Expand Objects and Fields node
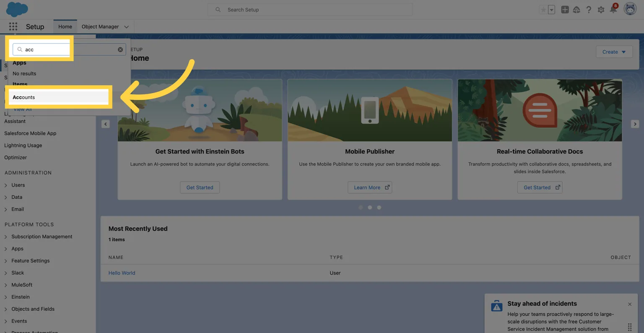The width and height of the screenshot is (644, 333). click(6, 309)
